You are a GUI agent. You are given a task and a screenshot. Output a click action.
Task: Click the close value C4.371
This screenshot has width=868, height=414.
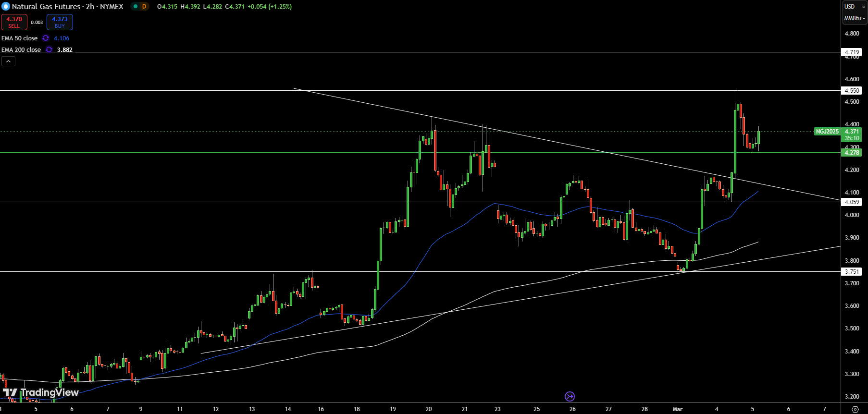tap(235, 6)
